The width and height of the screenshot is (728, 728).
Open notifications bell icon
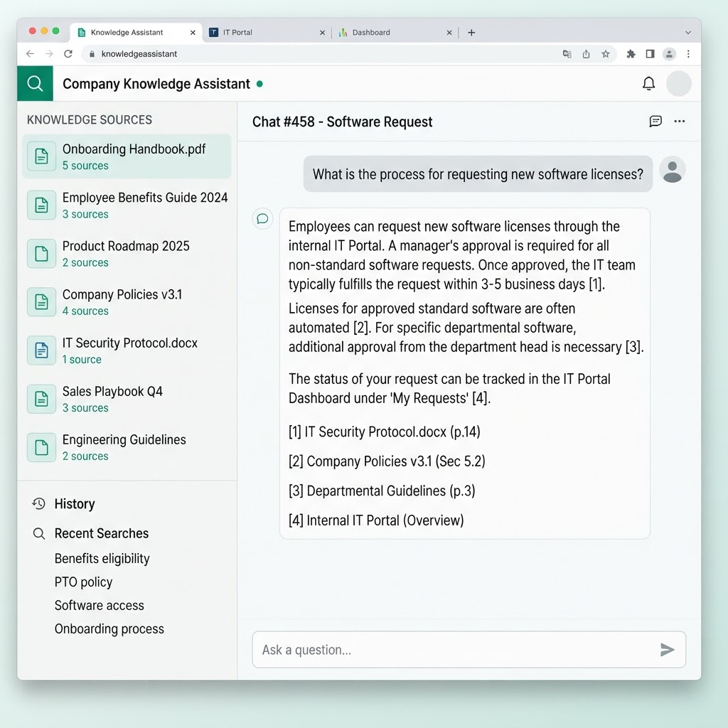pyautogui.click(x=648, y=84)
